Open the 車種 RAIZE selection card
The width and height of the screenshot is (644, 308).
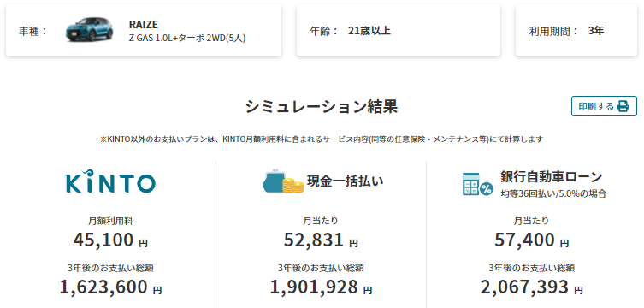pyautogui.click(x=144, y=30)
